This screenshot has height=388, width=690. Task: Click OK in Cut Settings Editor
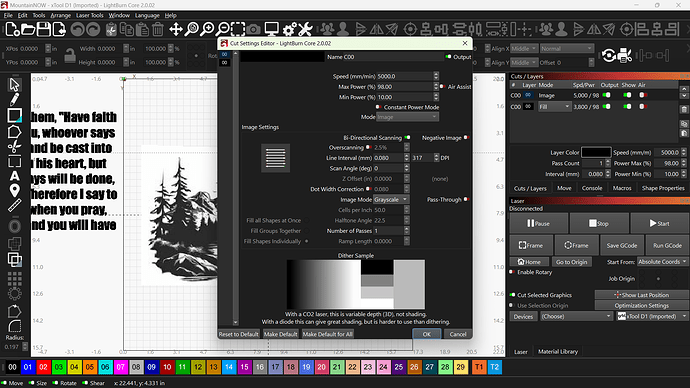pos(426,334)
